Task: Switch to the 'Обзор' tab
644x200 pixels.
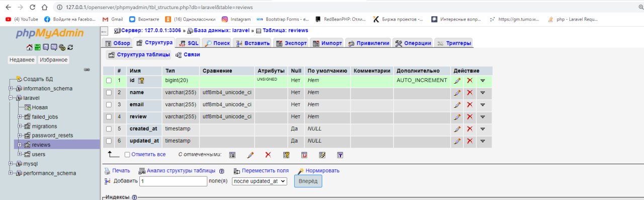Action: (118, 43)
